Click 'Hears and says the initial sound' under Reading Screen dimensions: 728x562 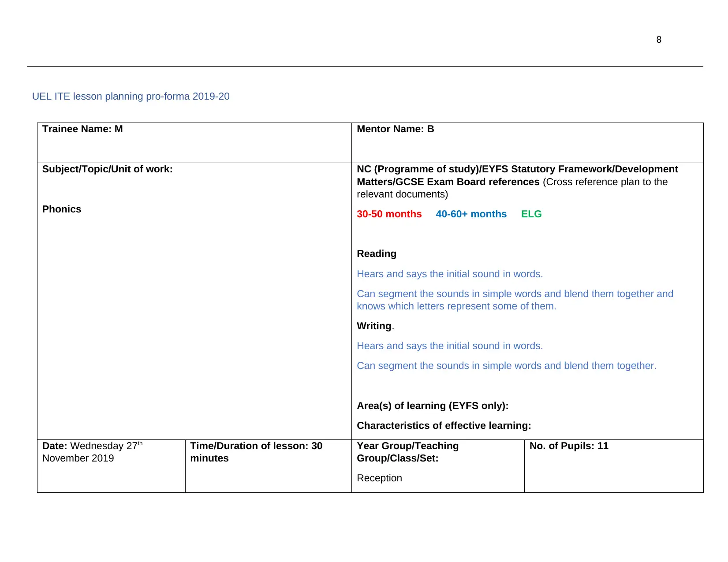(x=450, y=274)
